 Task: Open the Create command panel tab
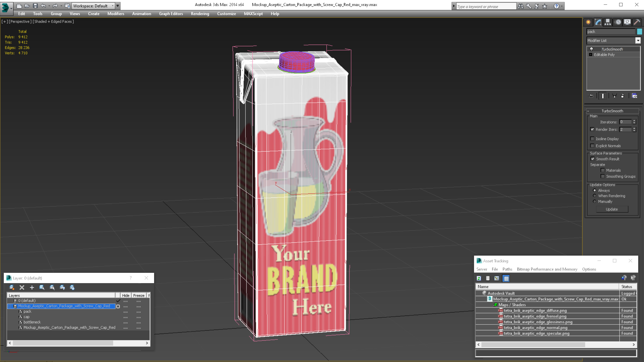point(588,22)
